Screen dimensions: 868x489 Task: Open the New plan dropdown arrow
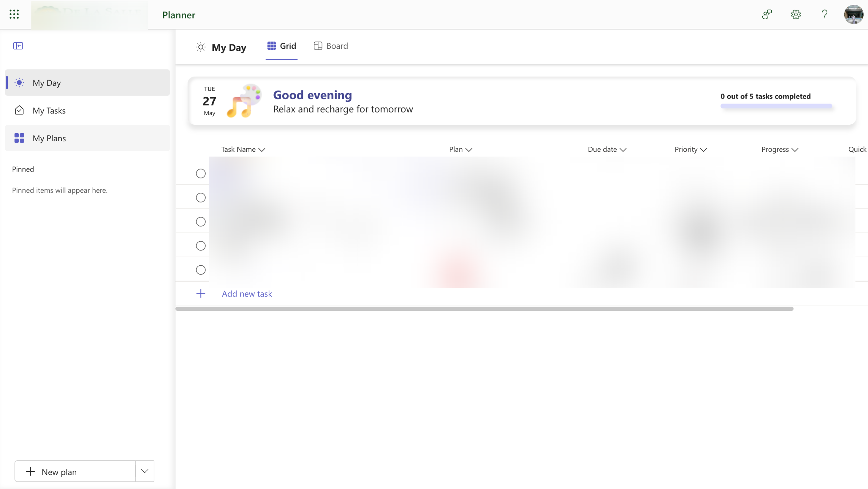(x=145, y=471)
